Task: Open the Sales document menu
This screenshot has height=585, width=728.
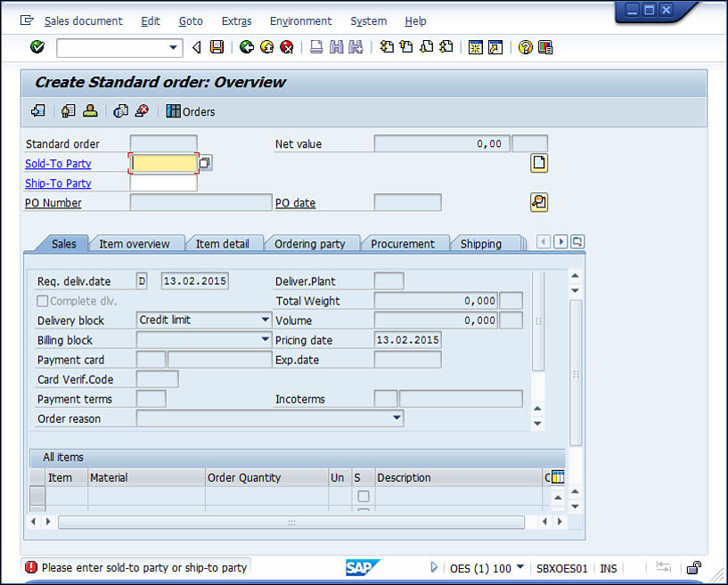Action: tap(83, 21)
